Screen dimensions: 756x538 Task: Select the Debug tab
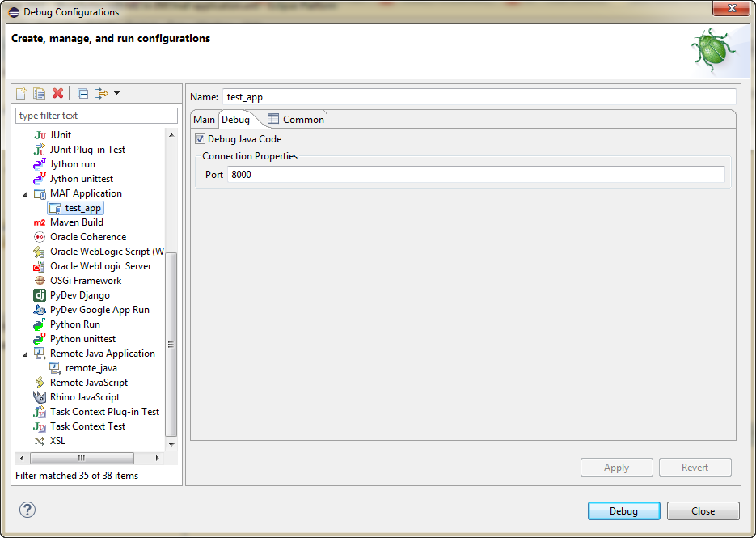click(x=236, y=120)
